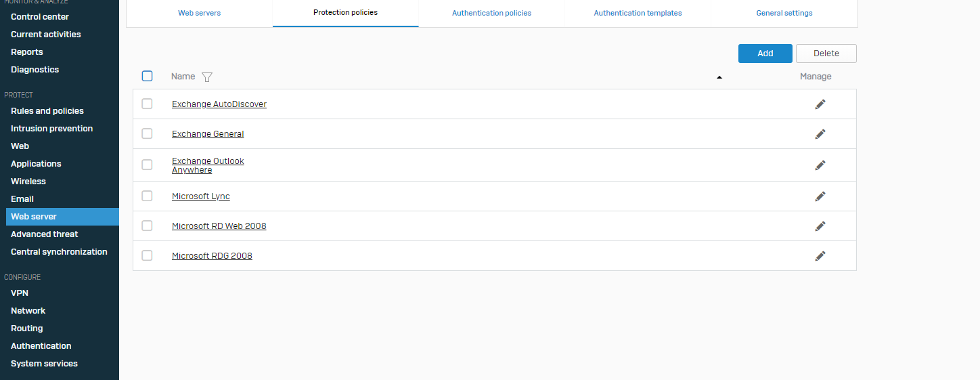Viewport: 980px width, 380px height.
Task: Open the Name column filter funnel
Action: click(x=207, y=77)
